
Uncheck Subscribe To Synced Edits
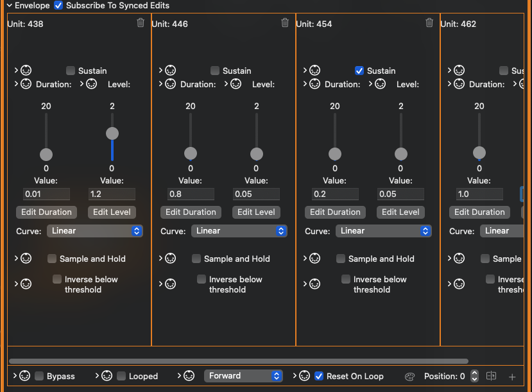coord(59,6)
